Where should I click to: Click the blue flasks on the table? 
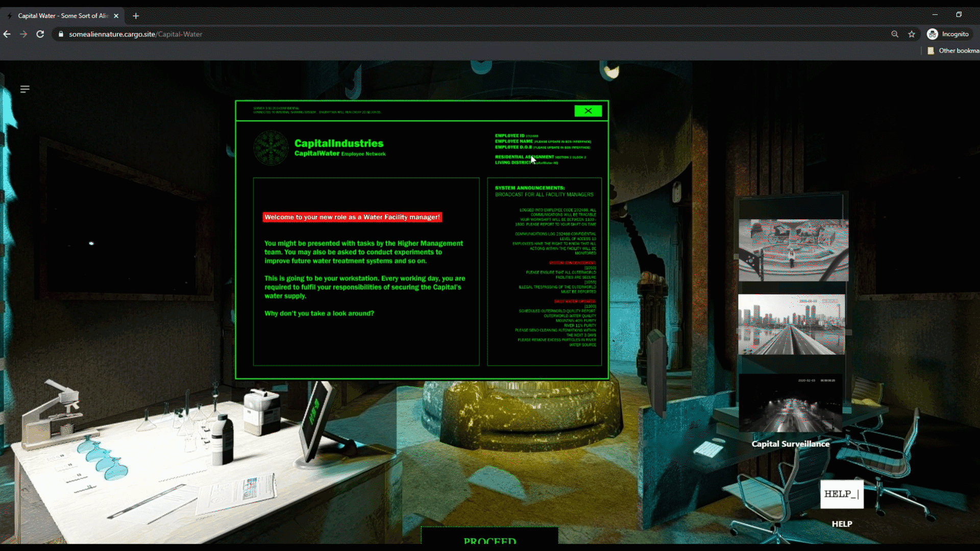tap(102, 459)
